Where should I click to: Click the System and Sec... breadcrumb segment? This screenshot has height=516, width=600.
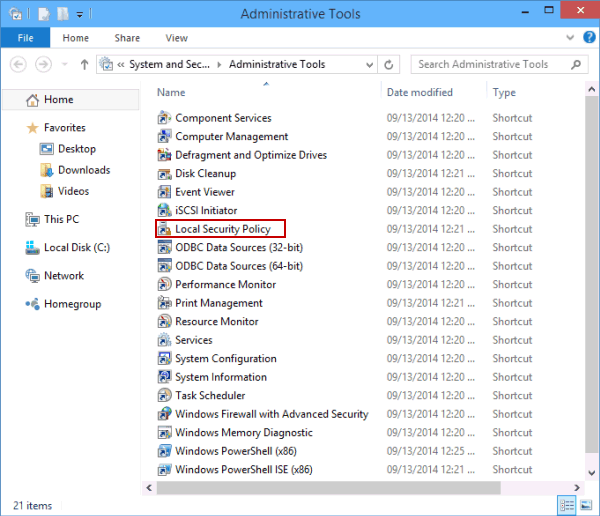[x=169, y=64]
